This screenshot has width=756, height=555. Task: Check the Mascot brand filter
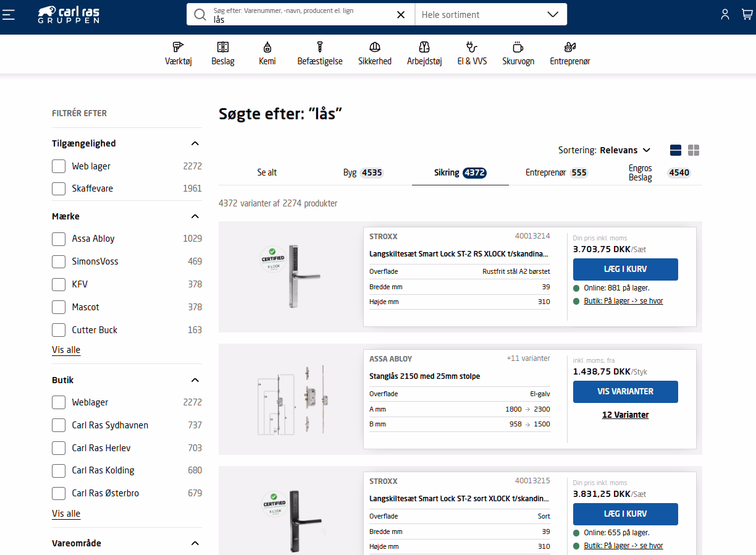click(59, 307)
